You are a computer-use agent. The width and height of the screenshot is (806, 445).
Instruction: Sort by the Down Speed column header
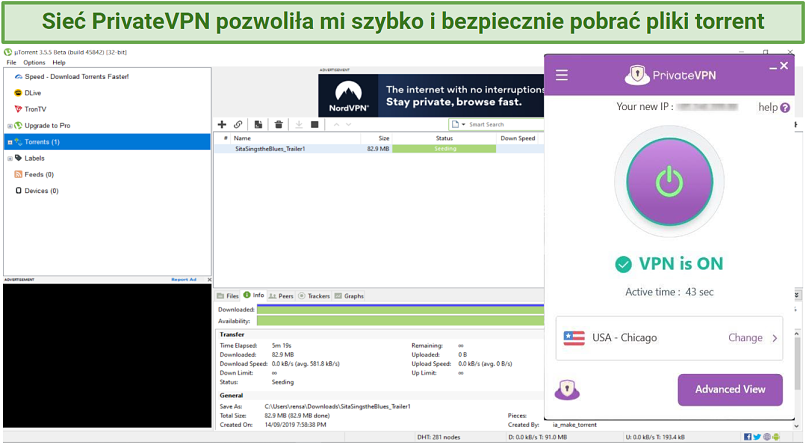[518, 138]
